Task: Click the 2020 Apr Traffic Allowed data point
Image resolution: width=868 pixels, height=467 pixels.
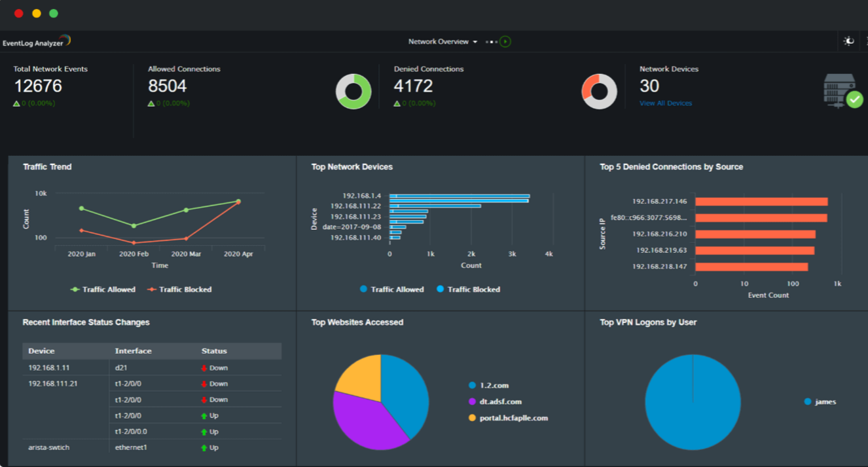Action: point(238,201)
